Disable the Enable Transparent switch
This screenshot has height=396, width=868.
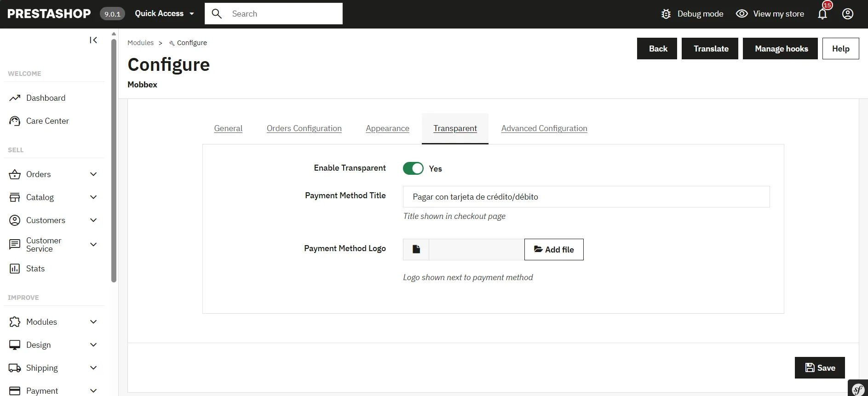(x=413, y=168)
